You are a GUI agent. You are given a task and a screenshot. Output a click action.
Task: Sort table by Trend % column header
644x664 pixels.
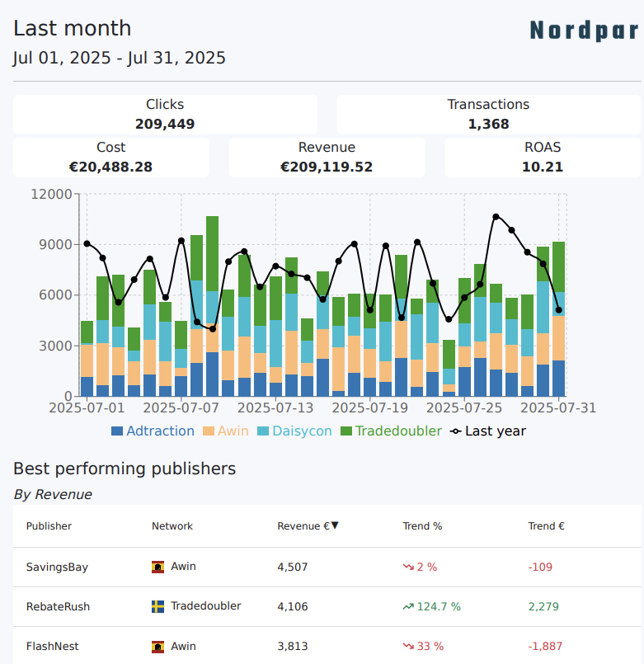(422, 526)
